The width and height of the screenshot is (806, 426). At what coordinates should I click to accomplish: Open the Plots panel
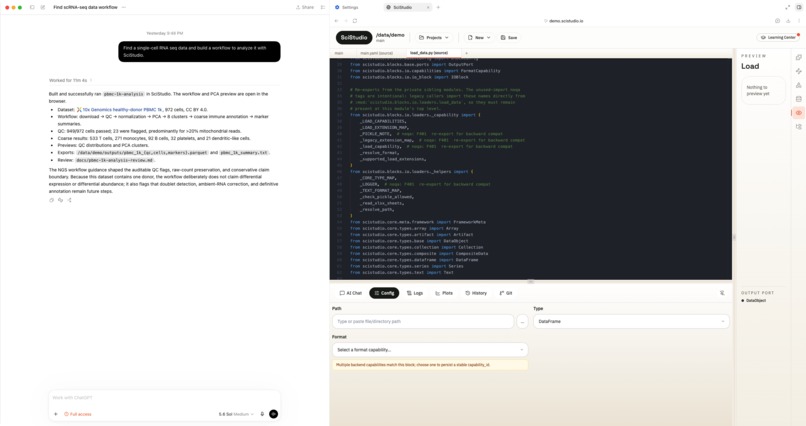click(444, 293)
